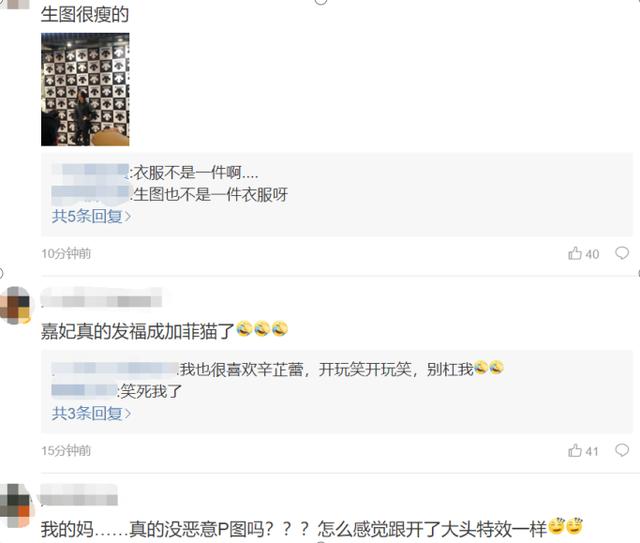Open replier name before 我也很喜欢辛芷蕾
The image size is (640, 543).
115,369
